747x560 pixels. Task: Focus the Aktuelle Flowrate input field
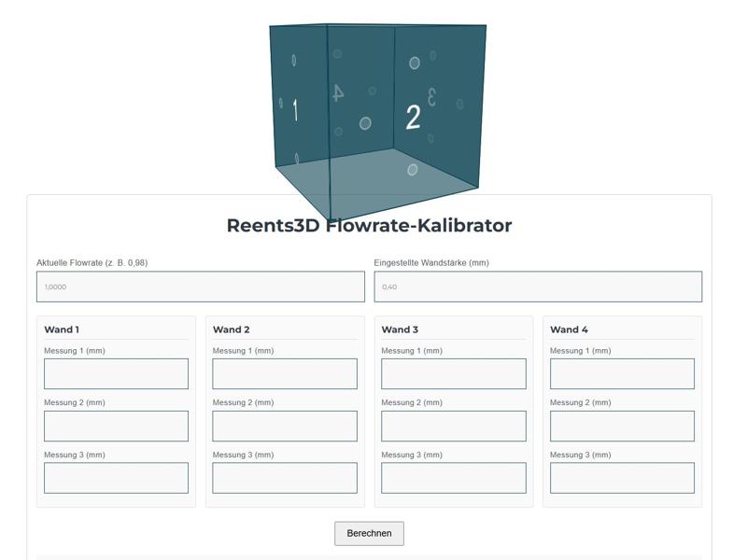(x=201, y=287)
